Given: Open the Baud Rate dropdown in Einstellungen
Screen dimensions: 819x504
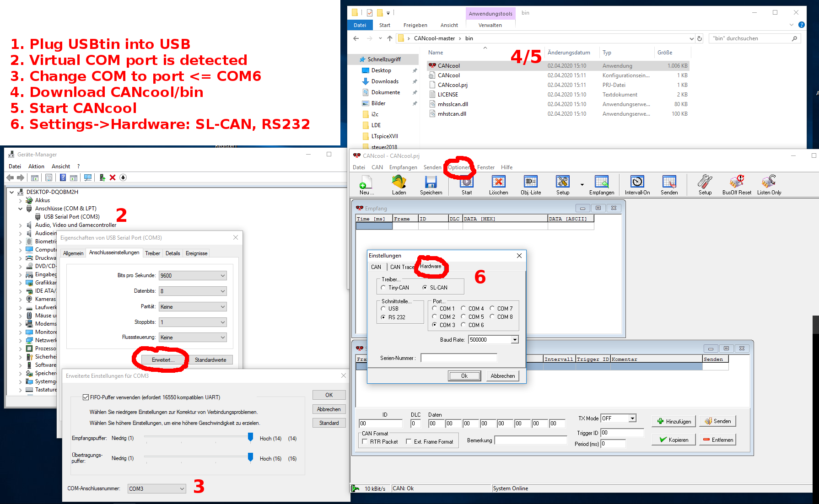Looking at the screenshot, I should [515, 340].
